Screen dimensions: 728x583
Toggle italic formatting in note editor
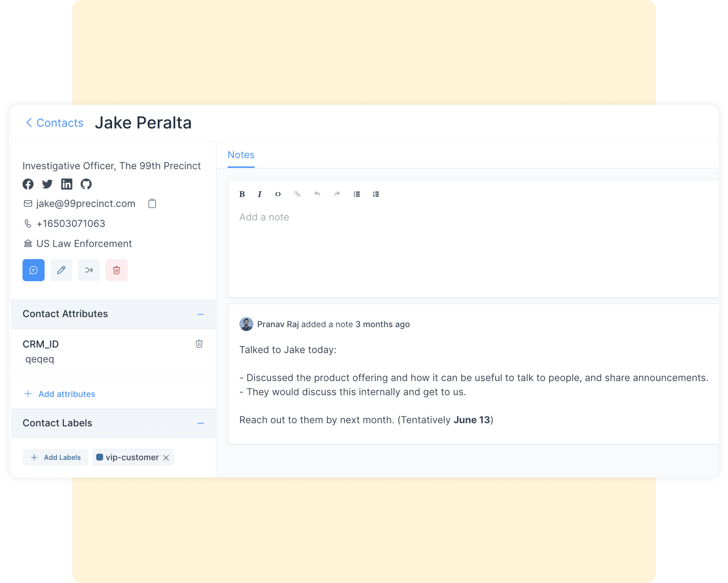(x=259, y=194)
